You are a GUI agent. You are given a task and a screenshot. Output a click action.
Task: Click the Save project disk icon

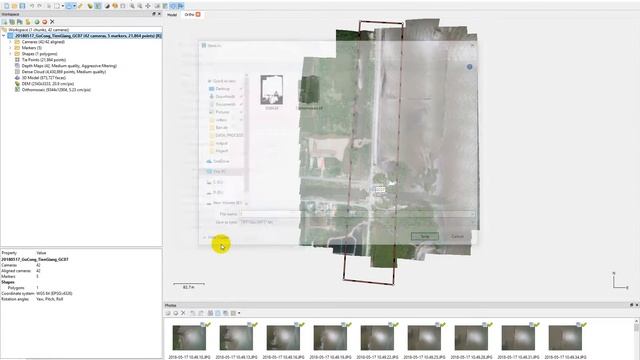(22, 6)
